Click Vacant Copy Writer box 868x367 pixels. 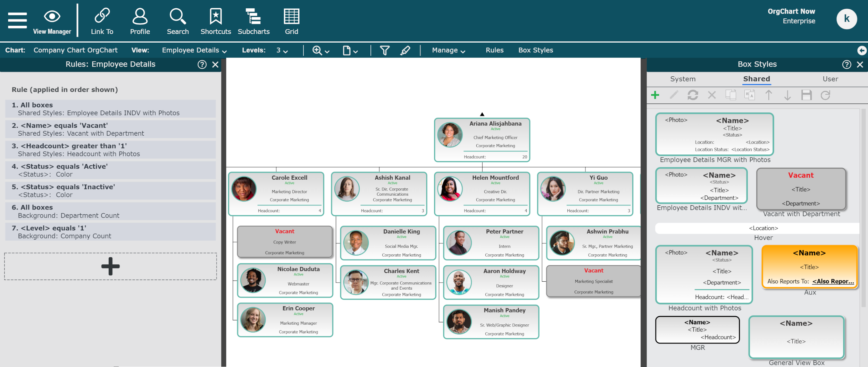click(x=285, y=242)
